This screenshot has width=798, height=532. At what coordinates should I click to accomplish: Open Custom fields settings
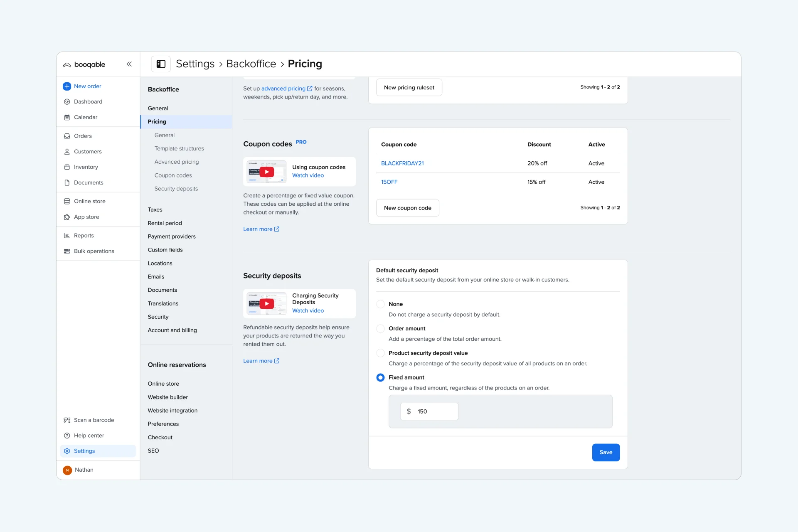click(165, 250)
